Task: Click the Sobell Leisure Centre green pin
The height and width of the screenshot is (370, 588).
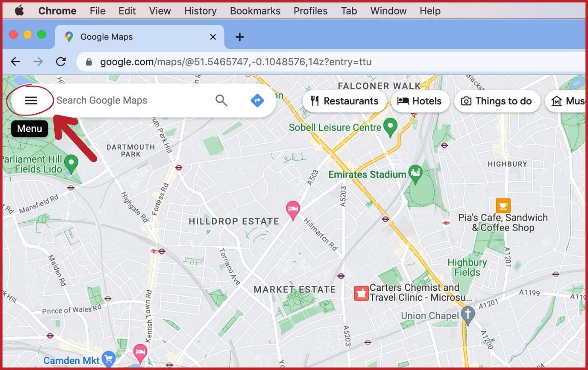Action: (x=390, y=128)
